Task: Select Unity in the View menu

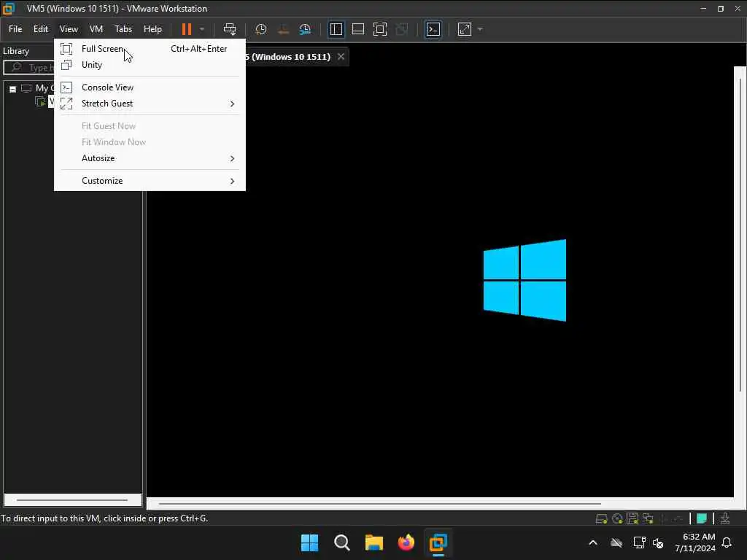Action: (x=150, y=65)
